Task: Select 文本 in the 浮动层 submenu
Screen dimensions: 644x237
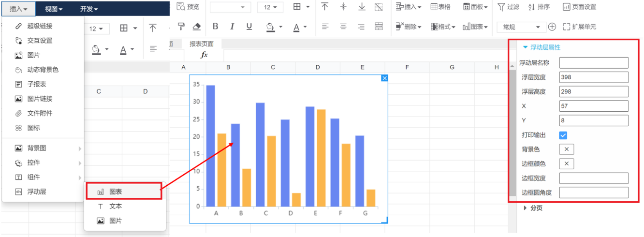Action: tap(125, 206)
